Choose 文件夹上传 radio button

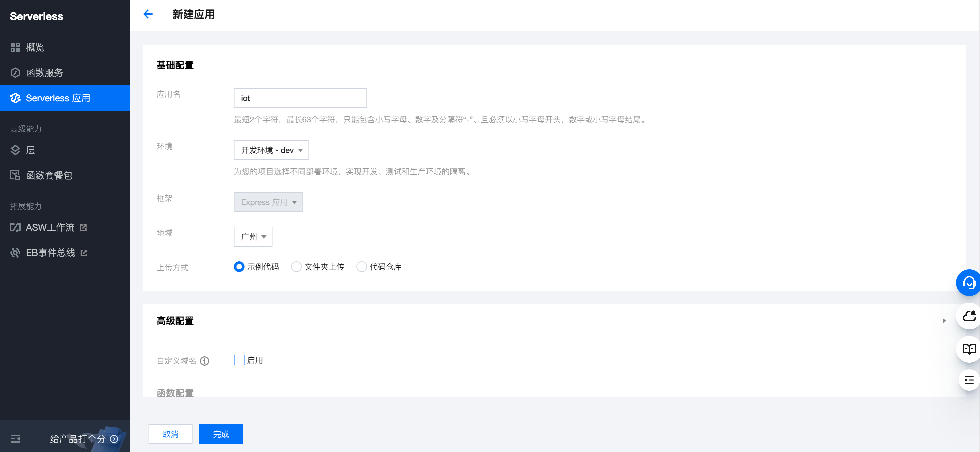click(296, 267)
